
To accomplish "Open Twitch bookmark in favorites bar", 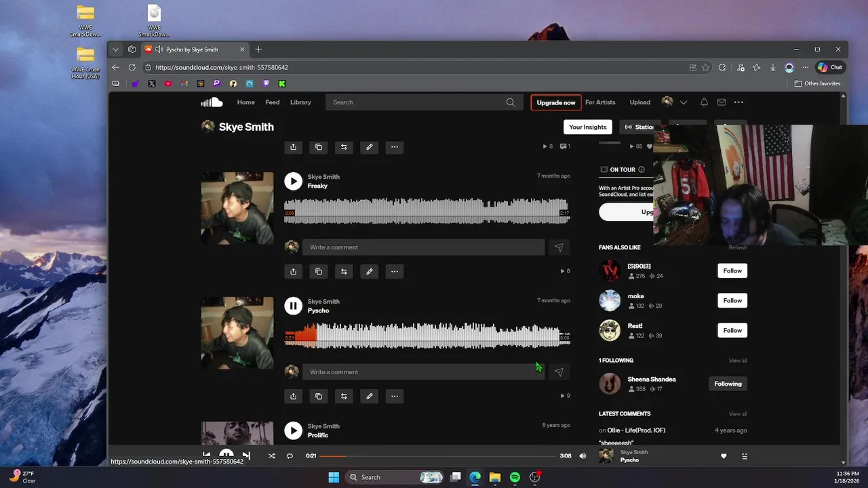I will 266,84.
